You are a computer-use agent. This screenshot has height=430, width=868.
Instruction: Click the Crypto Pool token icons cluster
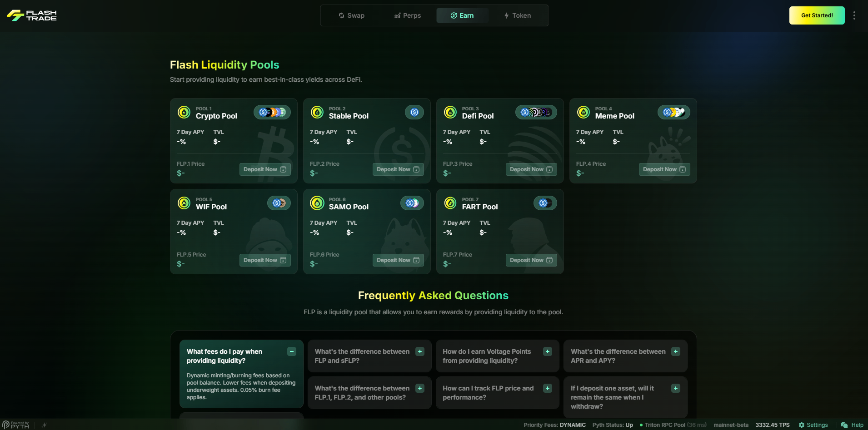pyautogui.click(x=272, y=112)
